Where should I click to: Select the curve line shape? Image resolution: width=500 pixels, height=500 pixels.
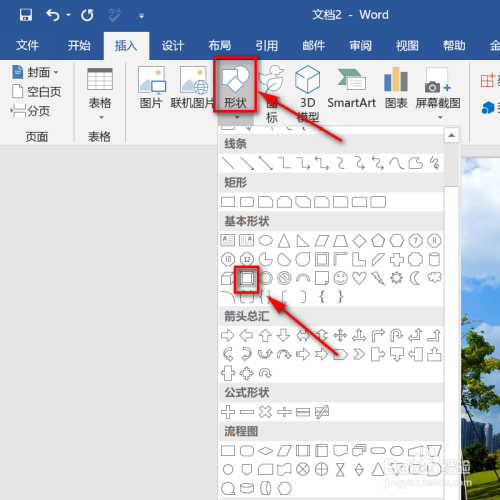[x=397, y=163]
